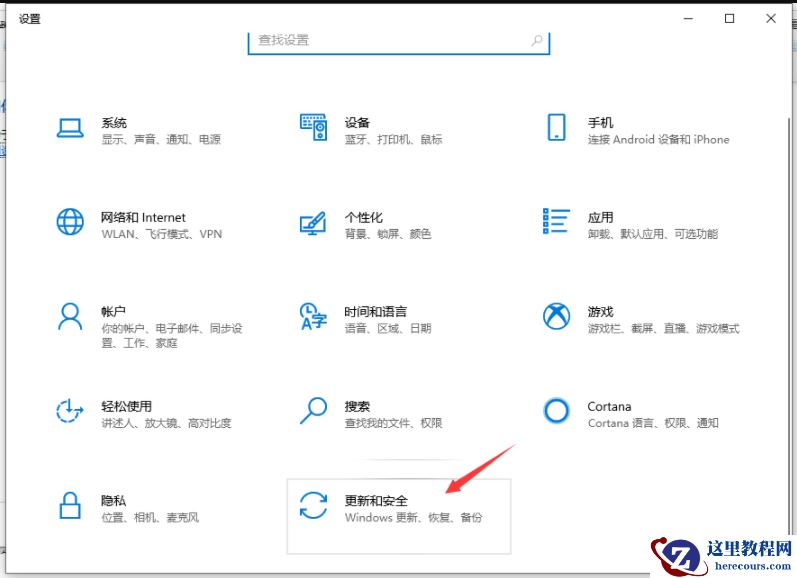This screenshot has width=797, height=578.
Task: Click 连接 Android 设备和 iPhone text
Action: 659,139
